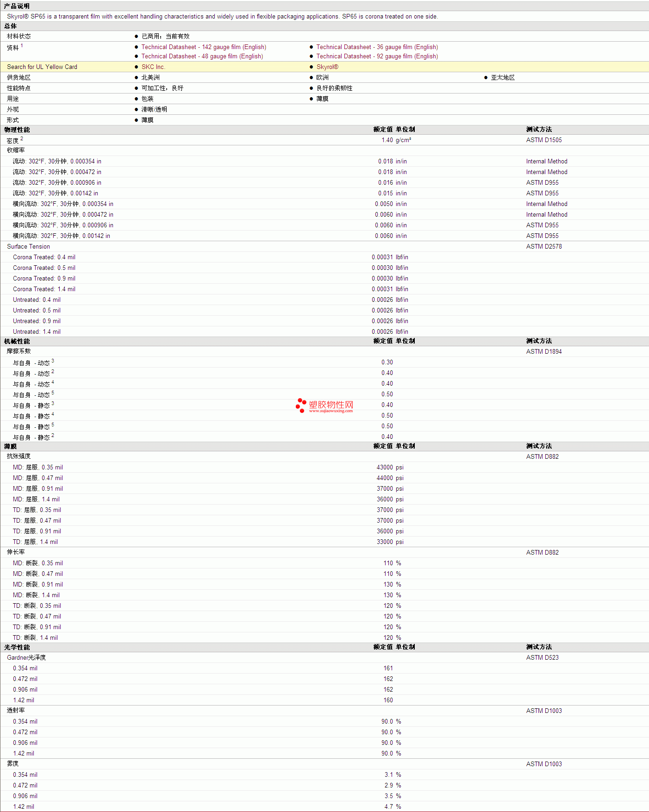
Task: Select the 雾度 row label
Action: [12, 763]
